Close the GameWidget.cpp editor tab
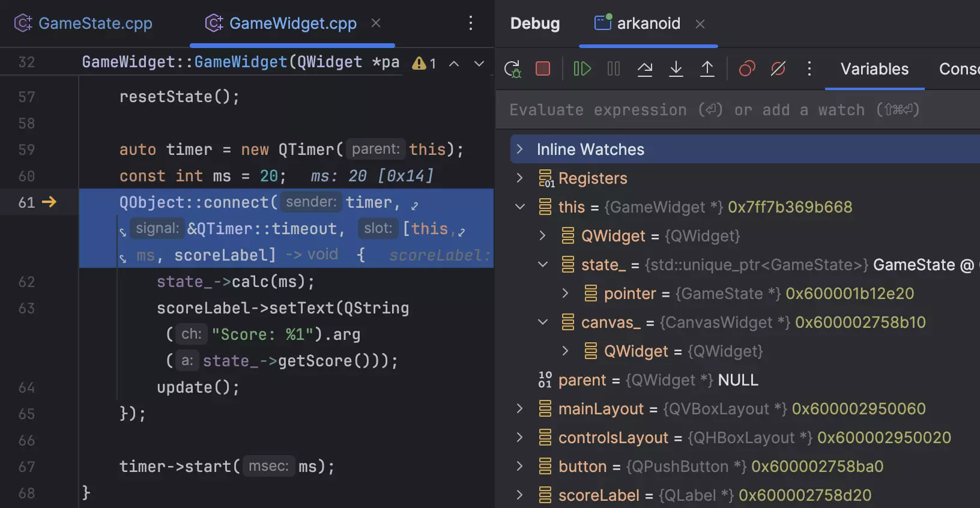The image size is (980, 508). pos(376,23)
